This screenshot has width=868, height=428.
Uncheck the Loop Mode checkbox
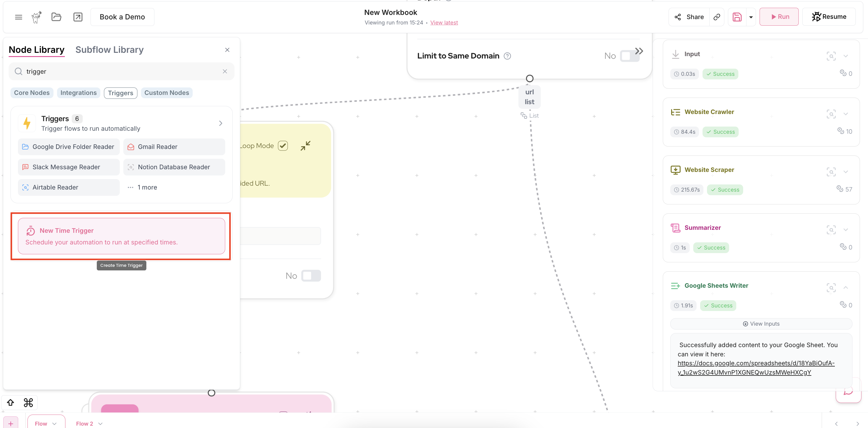point(283,146)
